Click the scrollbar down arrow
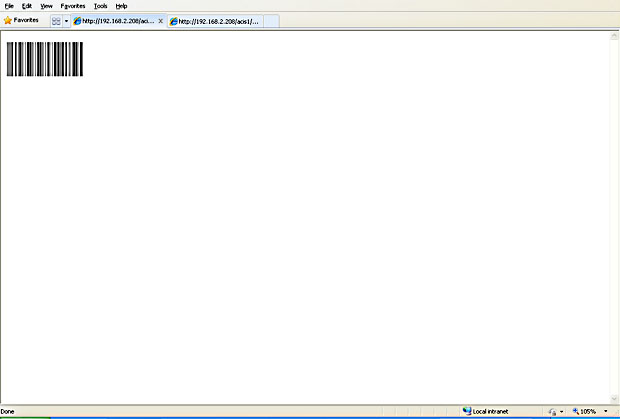 tap(614, 398)
